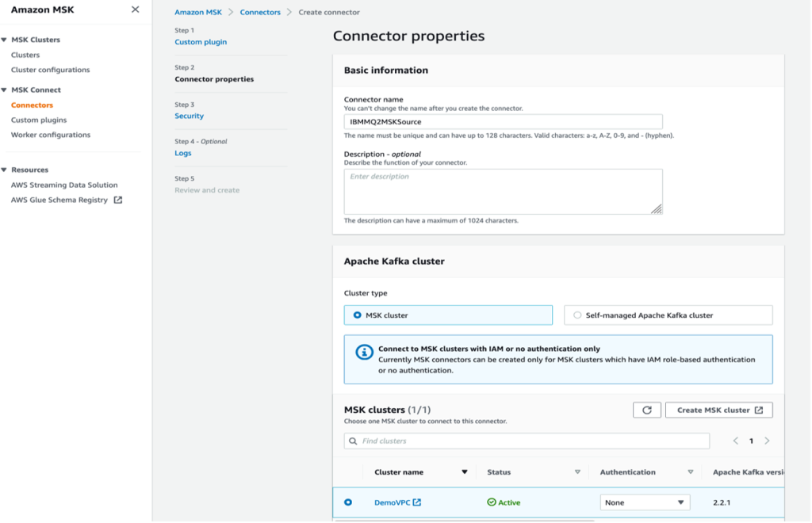Collapse the MSK Clusters sidebar section
Image resolution: width=812 pixels, height=523 pixels.
coord(6,38)
